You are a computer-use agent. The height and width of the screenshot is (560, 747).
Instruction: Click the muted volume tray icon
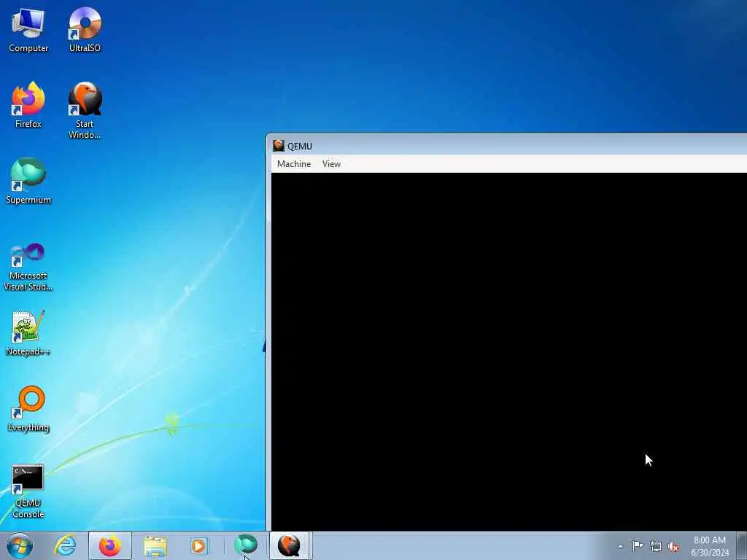click(673, 547)
